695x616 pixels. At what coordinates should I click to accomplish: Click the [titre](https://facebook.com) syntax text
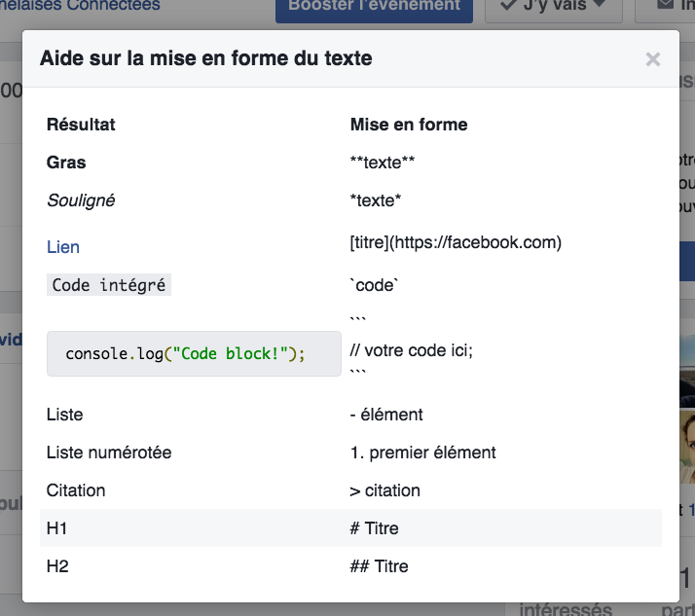coord(456,242)
